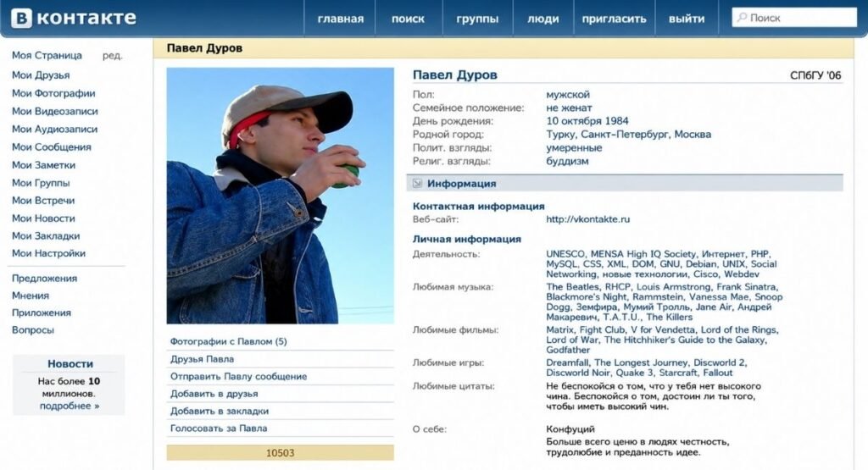868x470 pixels.
Task: Click Конфуций quote attribution text
Action: (570, 429)
